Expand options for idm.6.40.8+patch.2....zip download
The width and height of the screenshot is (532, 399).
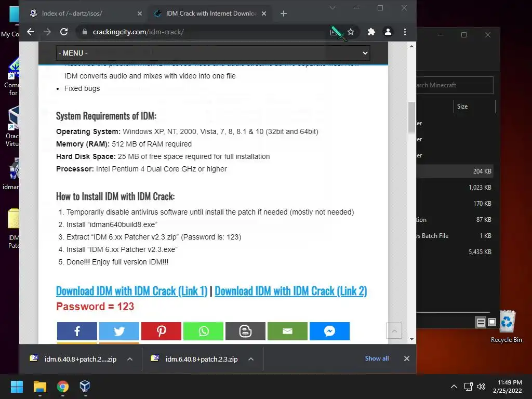130,359
